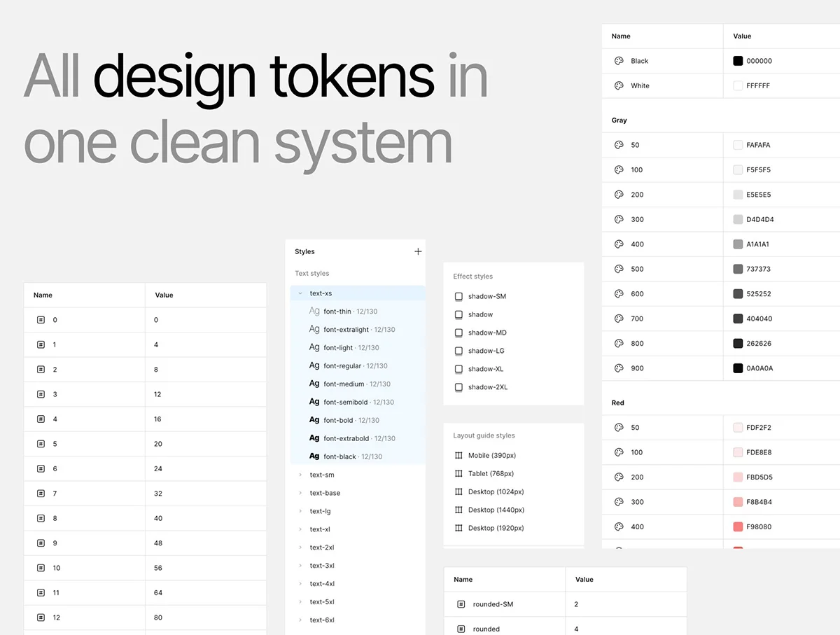Click the value field for Gray 700
The height and width of the screenshot is (635, 840).
759,319
